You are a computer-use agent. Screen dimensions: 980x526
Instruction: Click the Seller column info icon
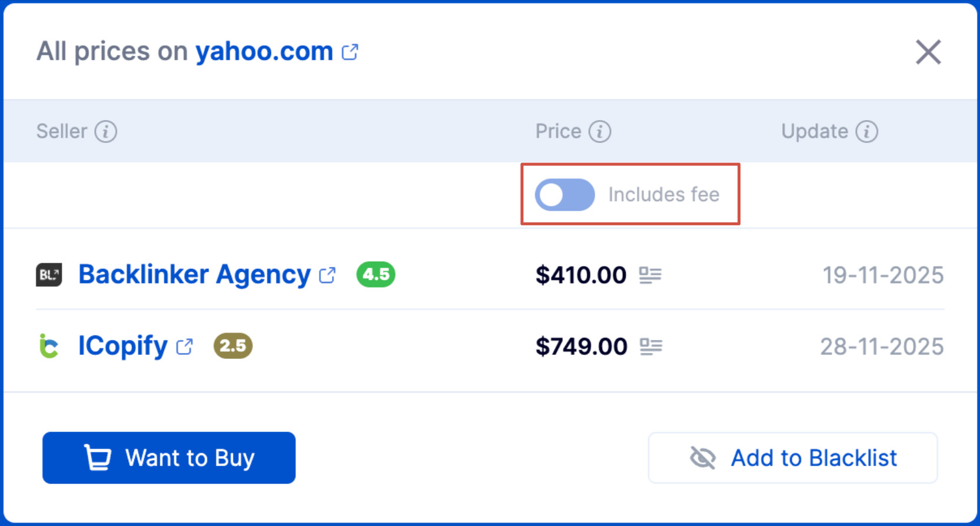click(x=106, y=131)
